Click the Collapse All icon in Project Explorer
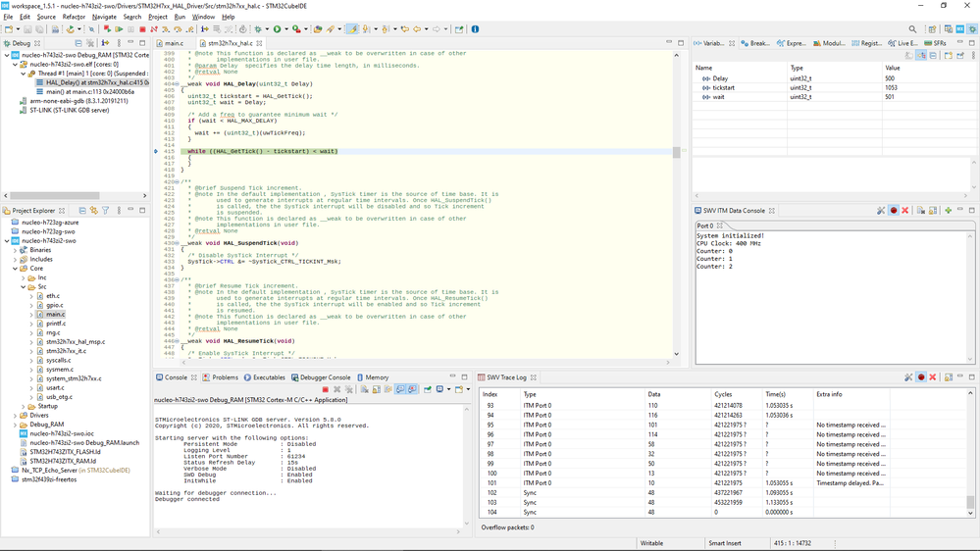 (82, 211)
